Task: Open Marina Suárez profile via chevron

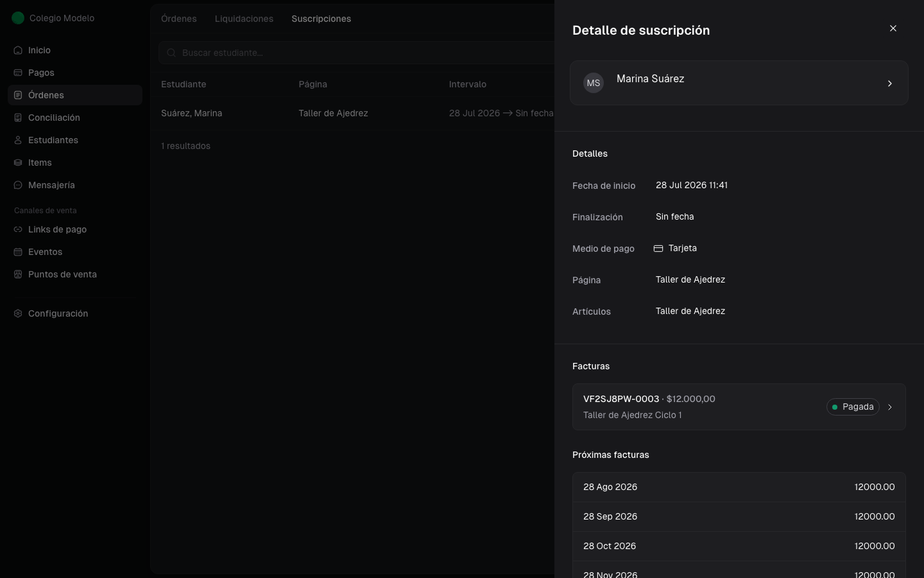Action: coord(890,83)
